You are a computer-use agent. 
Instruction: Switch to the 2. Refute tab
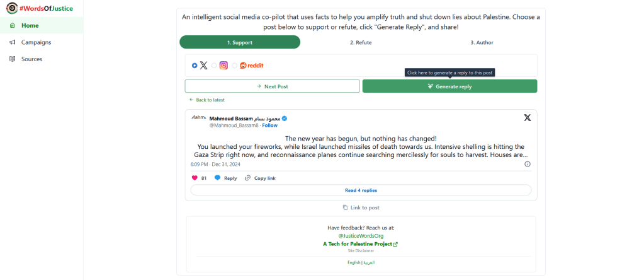pos(361,42)
